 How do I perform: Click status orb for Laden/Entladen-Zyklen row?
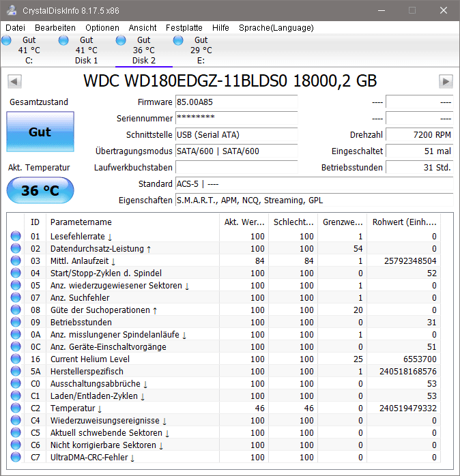(x=16, y=396)
